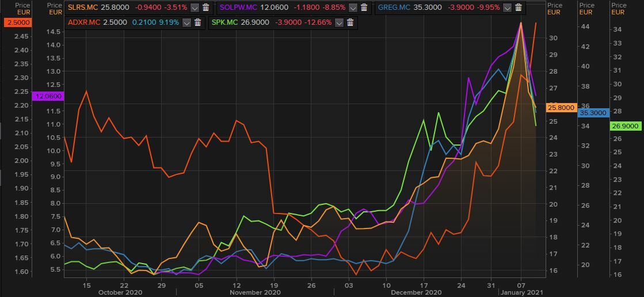The width and height of the screenshot is (644, 297).
Task: Delete the ADXR.MC series with trash icon
Action: [x=197, y=22]
